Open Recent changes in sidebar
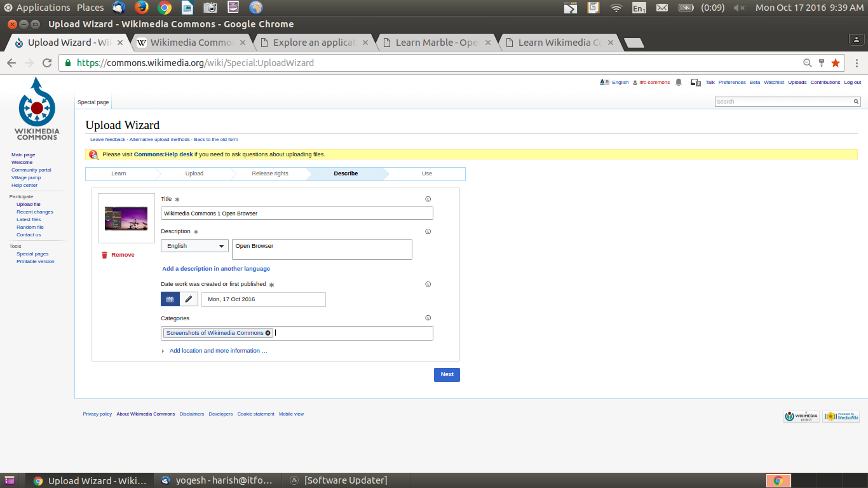 coord(35,212)
